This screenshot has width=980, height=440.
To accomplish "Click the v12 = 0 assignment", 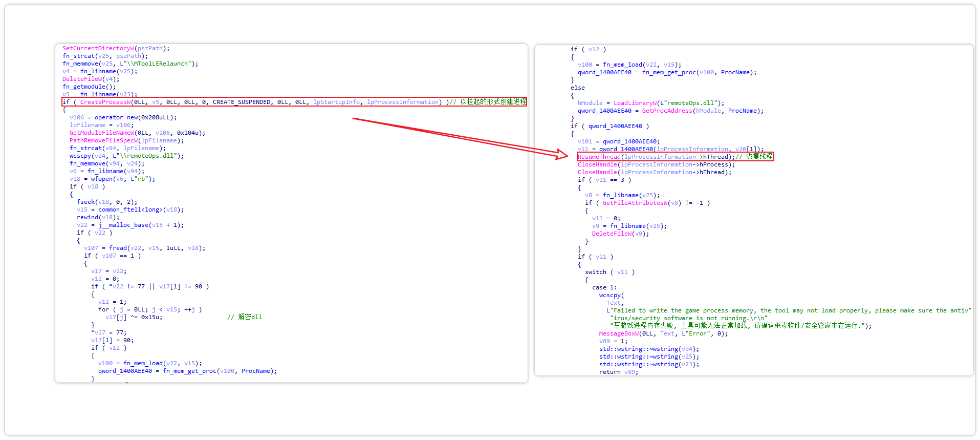I will point(105,279).
